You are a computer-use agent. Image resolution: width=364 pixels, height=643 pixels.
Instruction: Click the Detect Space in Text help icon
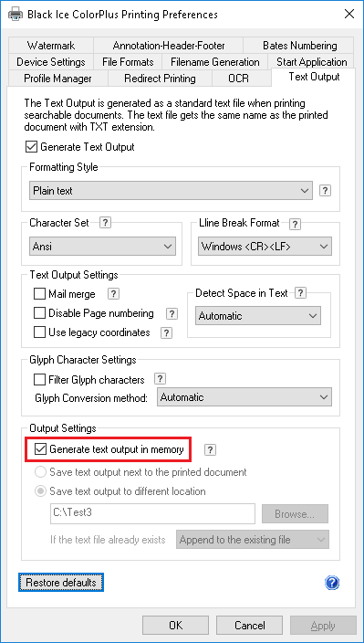300,293
